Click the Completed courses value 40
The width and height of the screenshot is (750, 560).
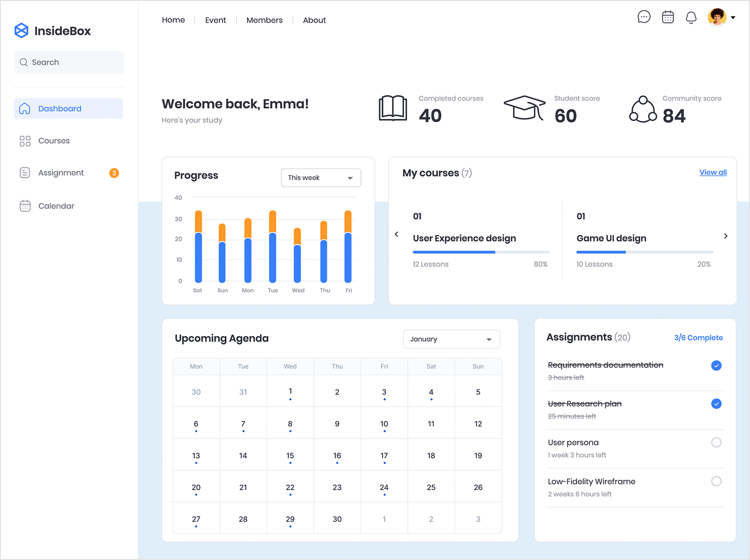(x=430, y=115)
